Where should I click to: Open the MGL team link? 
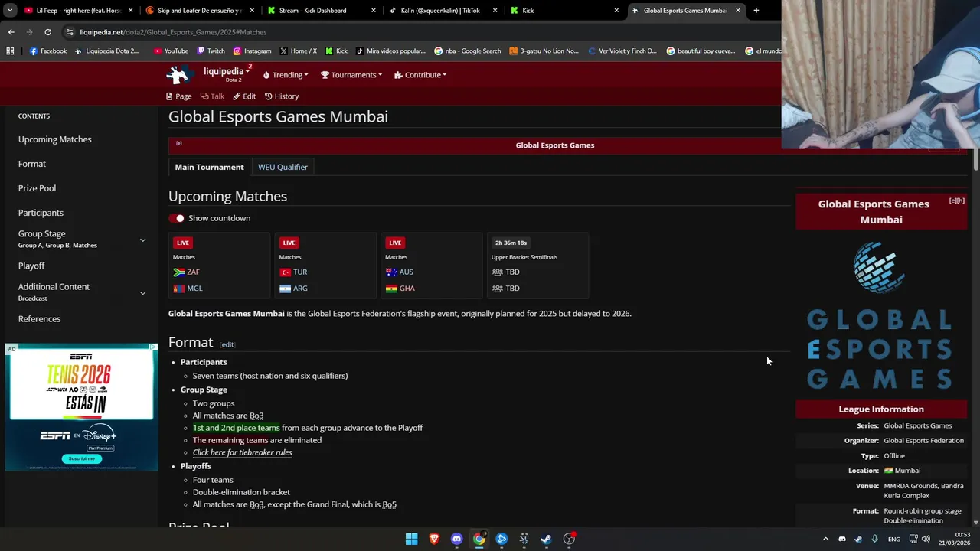194,289
